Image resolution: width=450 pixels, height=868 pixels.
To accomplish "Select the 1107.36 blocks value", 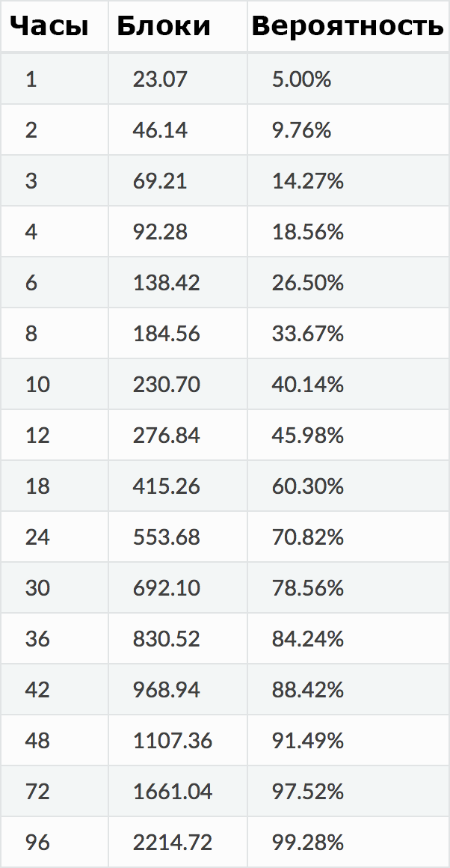I will 173,741.
